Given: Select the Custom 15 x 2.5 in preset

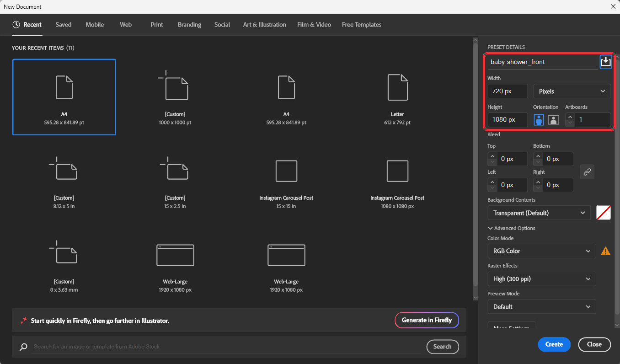Looking at the screenshot, I should [175, 181].
